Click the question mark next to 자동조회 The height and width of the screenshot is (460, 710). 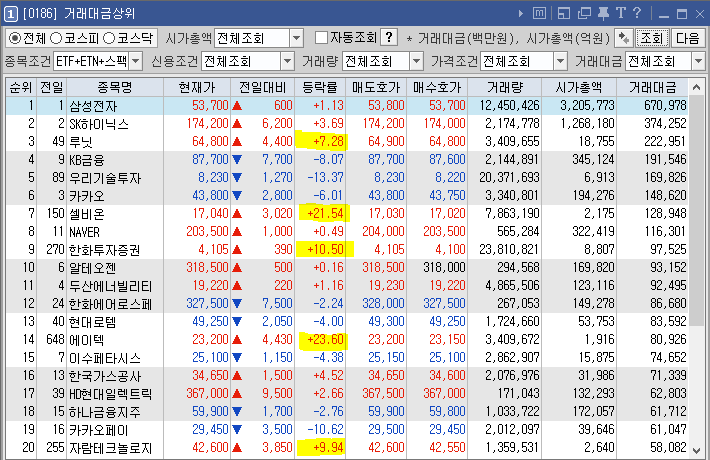point(389,38)
